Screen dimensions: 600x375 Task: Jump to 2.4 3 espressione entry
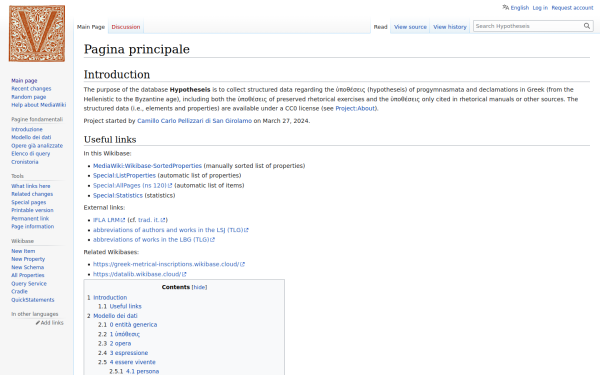pyautogui.click(x=123, y=353)
